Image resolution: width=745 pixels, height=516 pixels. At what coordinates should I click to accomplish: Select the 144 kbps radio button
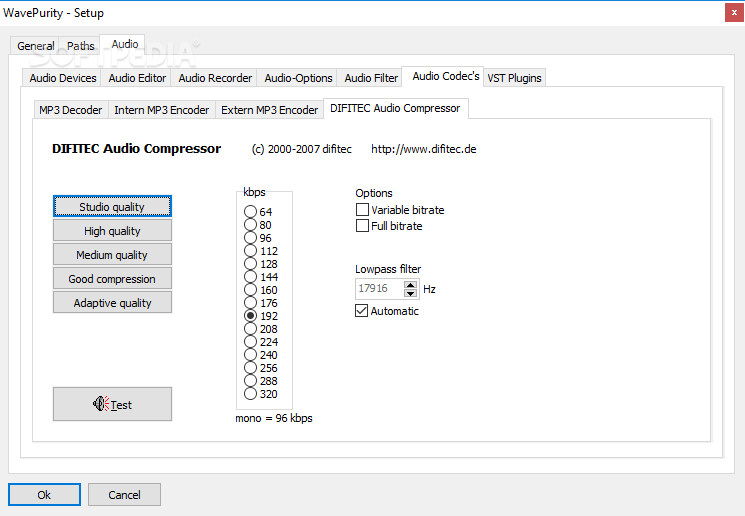(x=250, y=277)
